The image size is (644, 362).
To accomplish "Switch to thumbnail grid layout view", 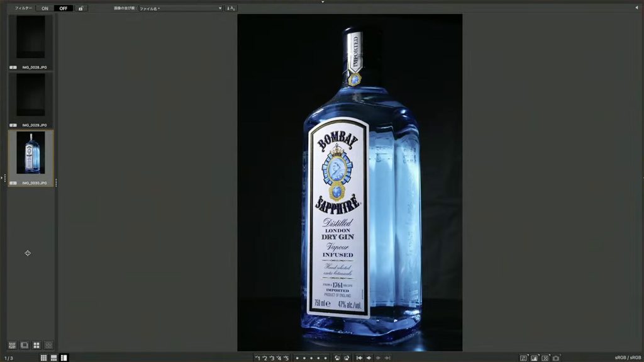I will tap(44, 358).
